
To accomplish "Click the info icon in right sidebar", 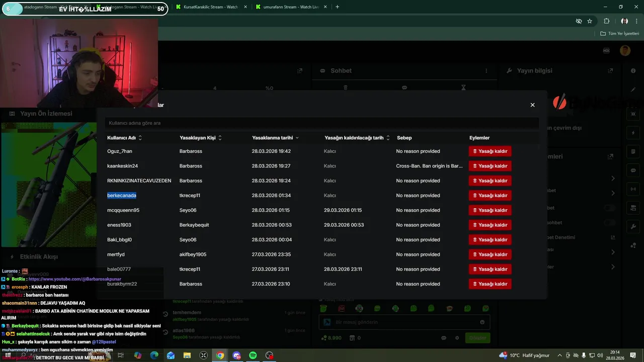I will pyautogui.click(x=633, y=71).
